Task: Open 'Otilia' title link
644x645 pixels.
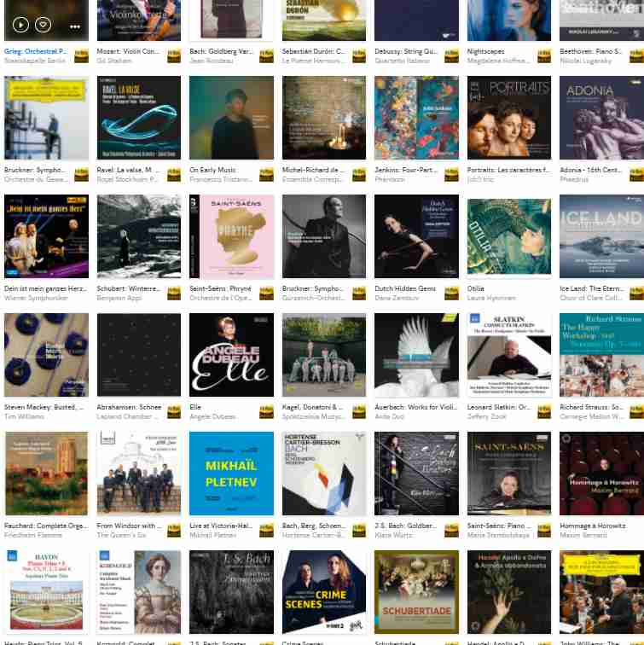Action: coord(476,288)
